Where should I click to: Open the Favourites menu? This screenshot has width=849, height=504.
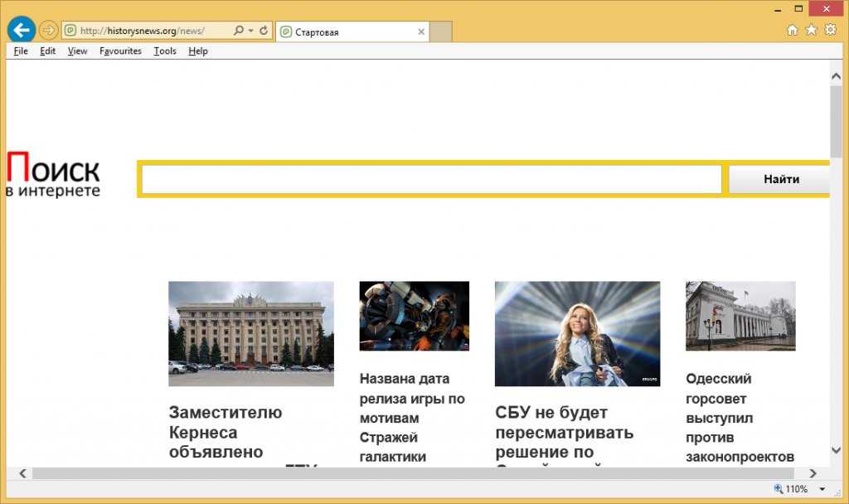120,51
